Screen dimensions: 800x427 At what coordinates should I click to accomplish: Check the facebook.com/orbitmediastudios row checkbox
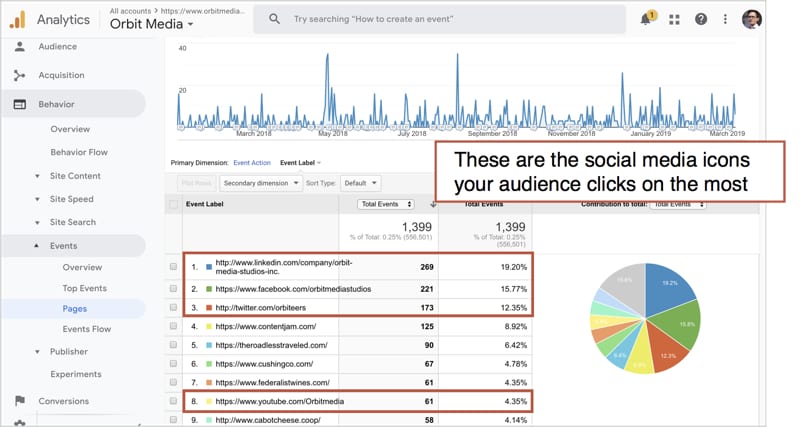(x=173, y=289)
